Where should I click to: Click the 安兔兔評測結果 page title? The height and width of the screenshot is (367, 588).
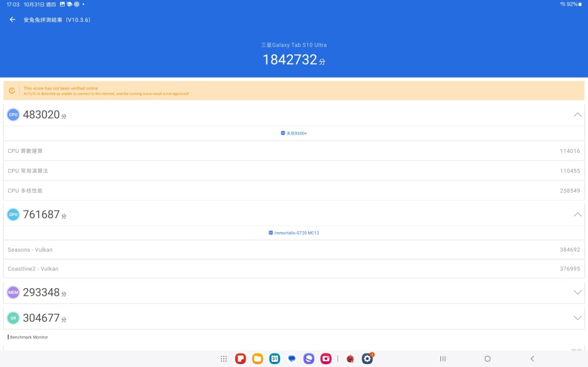click(57, 20)
